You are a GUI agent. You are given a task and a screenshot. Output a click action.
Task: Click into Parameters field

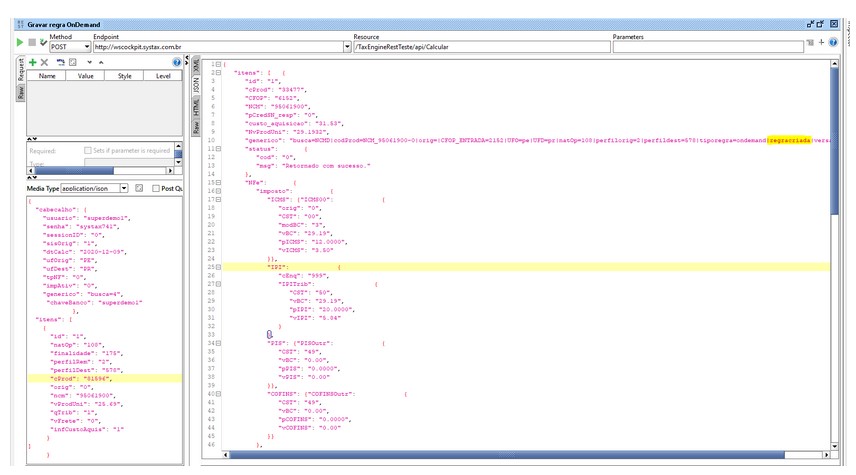708,47
